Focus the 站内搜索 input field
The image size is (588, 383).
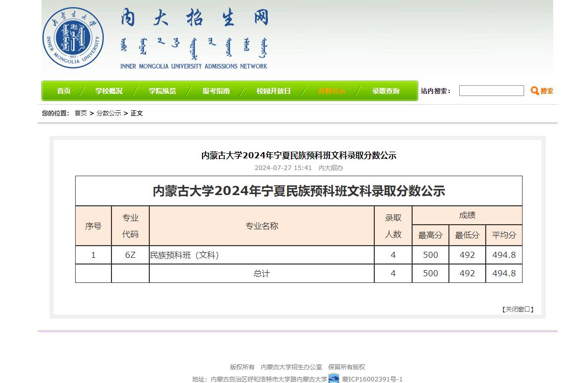[x=491, y=90]
